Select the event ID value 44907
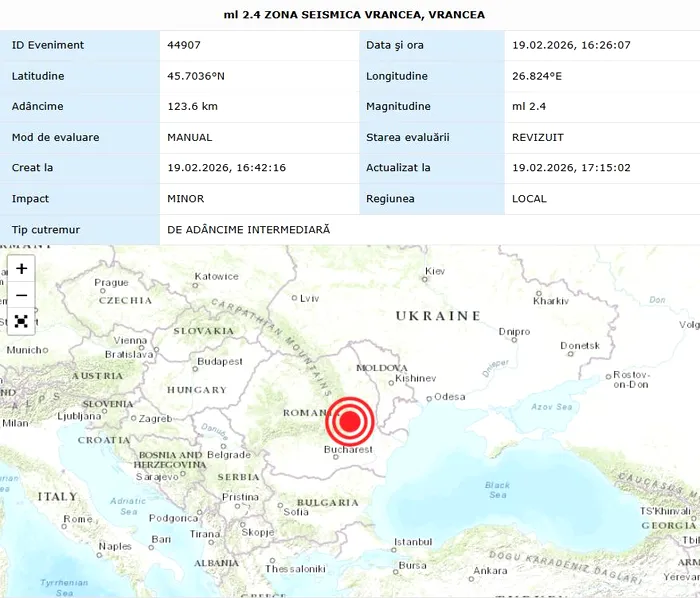This screenshot has height=598, width=700. [x=186, y=45]
